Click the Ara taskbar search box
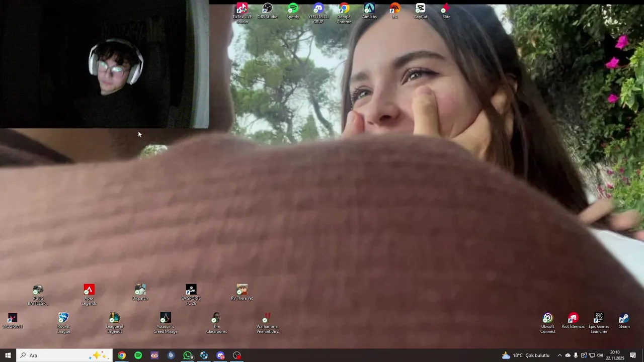This screenshot has height=362, width=644. (x=64, y=355)
